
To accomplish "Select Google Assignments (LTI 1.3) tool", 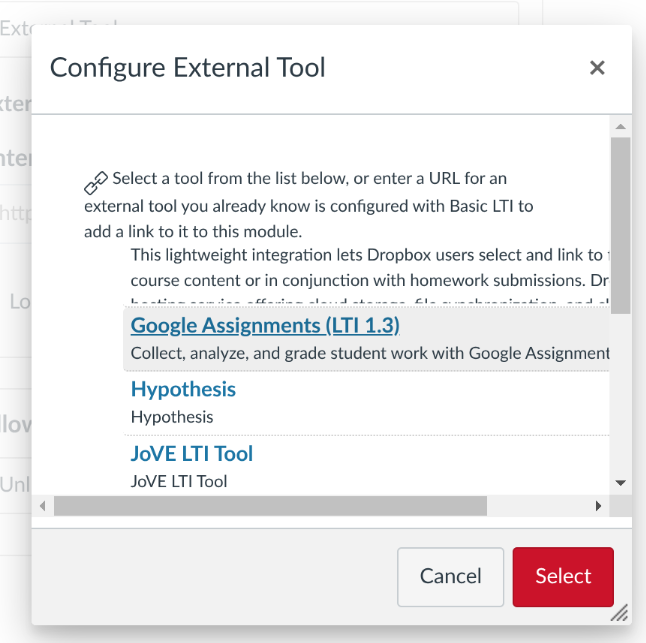I will pos(265,325).
